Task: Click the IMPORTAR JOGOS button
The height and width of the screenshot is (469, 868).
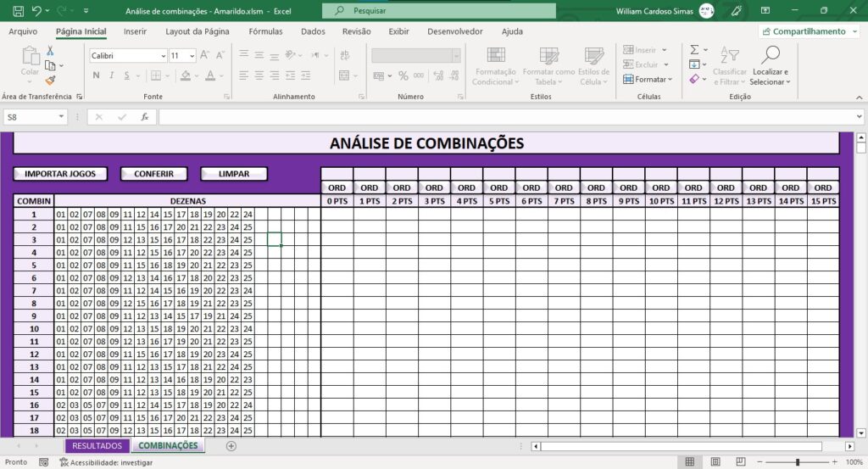Action: 60,174
